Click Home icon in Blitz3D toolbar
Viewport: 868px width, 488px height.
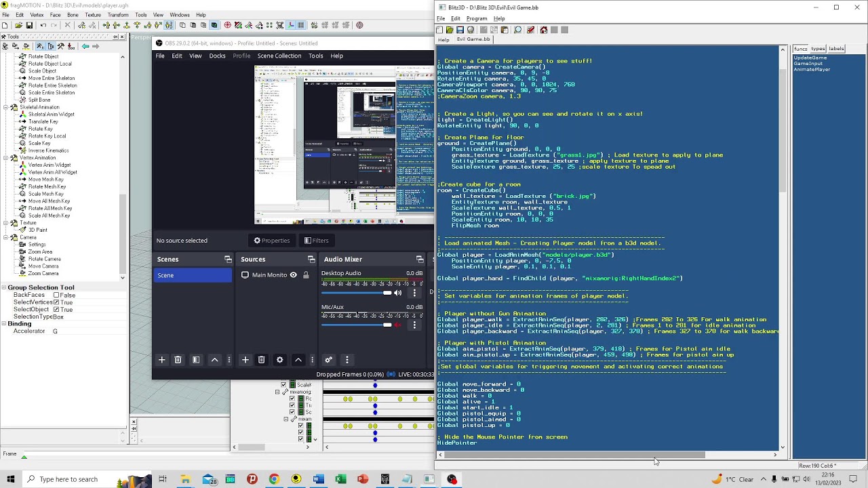pos(544,30)
